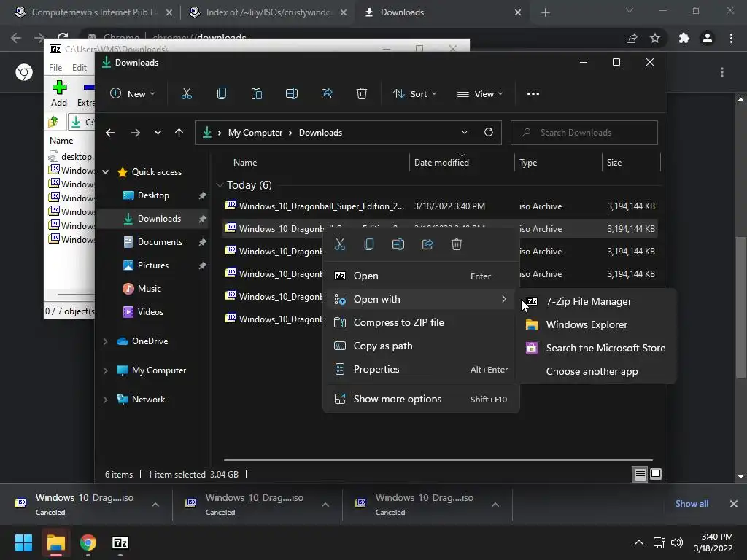Click volume icon in system tray
The image size is (747, 560).
click(677, 542)
